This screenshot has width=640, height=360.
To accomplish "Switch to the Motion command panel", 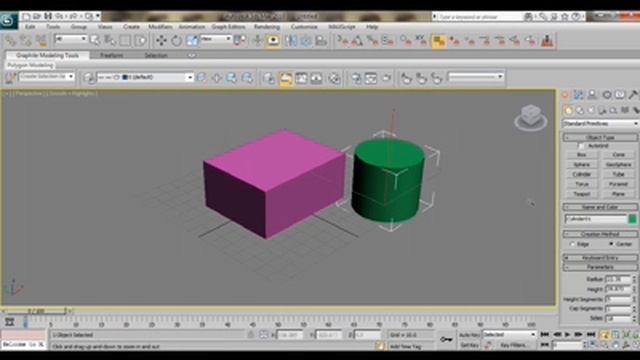I will tap(607, 95).
